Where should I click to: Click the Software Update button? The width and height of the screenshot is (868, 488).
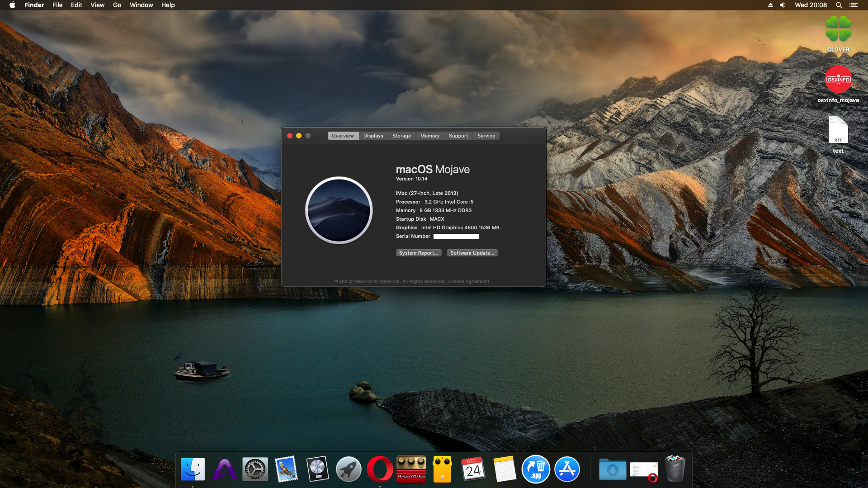pos(472,252)
